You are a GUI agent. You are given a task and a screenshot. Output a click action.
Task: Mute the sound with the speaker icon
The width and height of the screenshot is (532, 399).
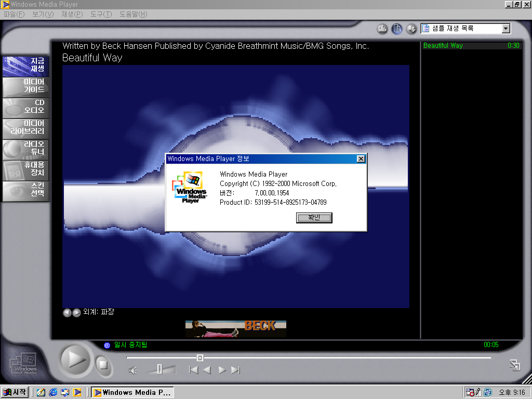coord(133,370)
